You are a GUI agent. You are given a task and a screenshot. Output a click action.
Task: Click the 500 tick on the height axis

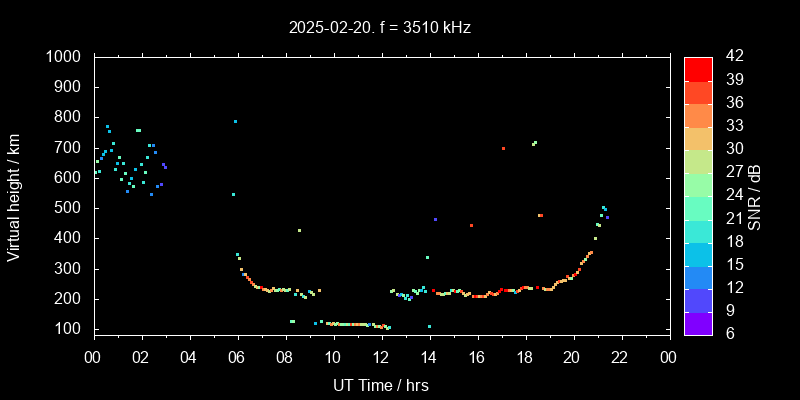click(71, 208)
